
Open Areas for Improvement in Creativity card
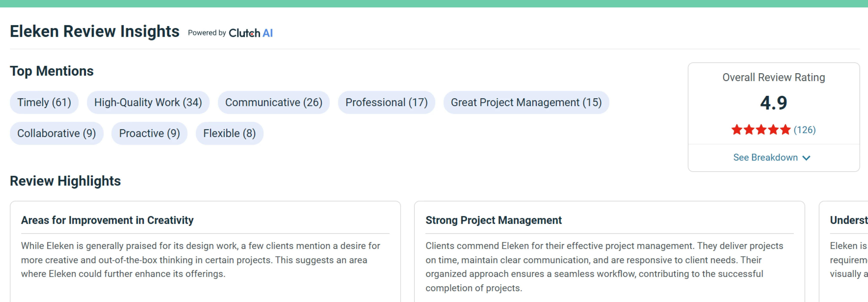(x=205, y=251)
